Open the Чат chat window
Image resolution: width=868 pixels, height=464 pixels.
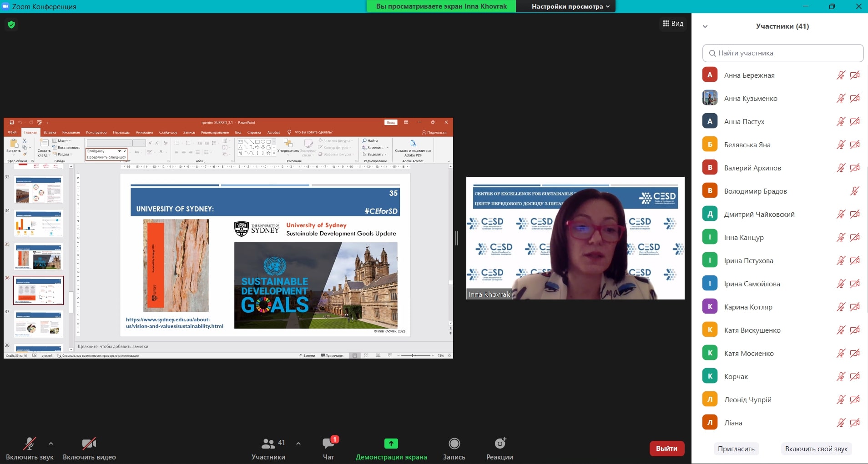328,448
